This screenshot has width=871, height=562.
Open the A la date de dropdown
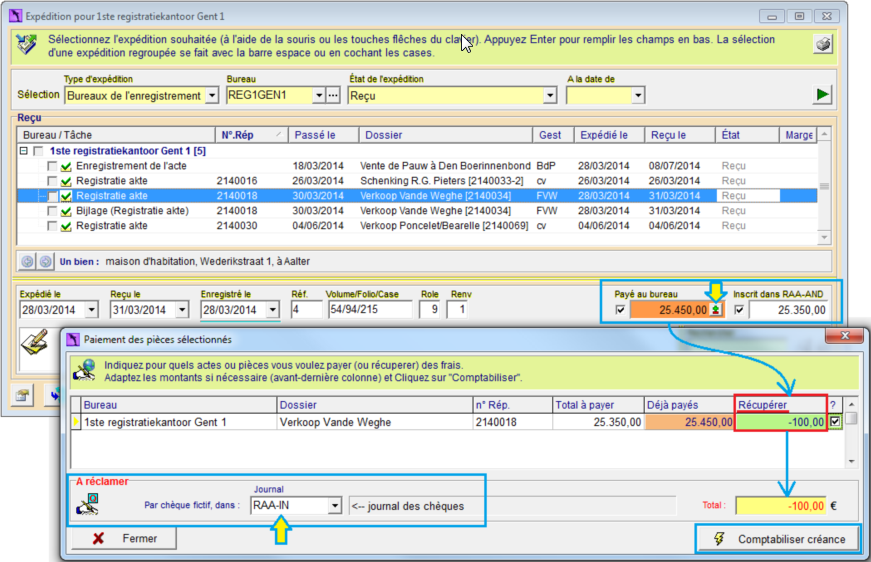pyautogui.click(x=638, y=96)
